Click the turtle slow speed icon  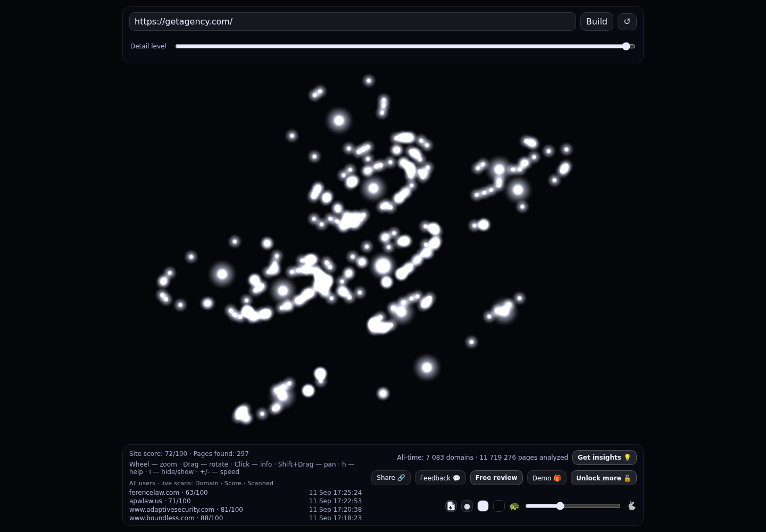click(x=514, y=506)
